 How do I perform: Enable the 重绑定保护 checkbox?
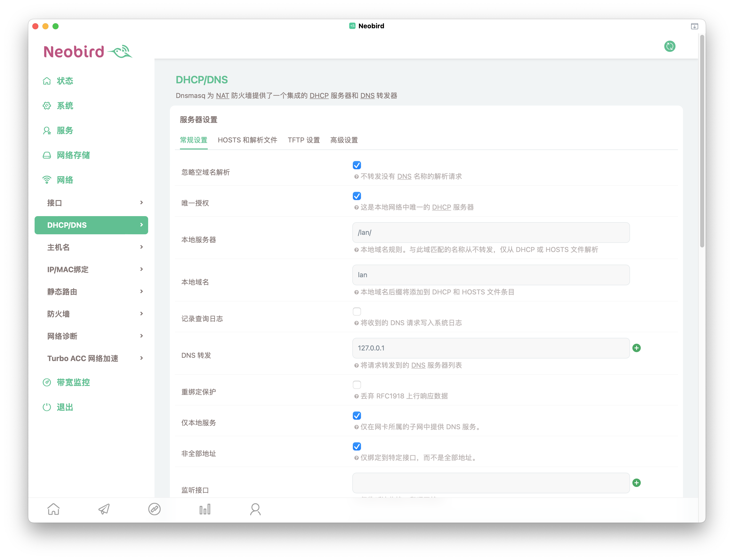click(x=357, y=385)
